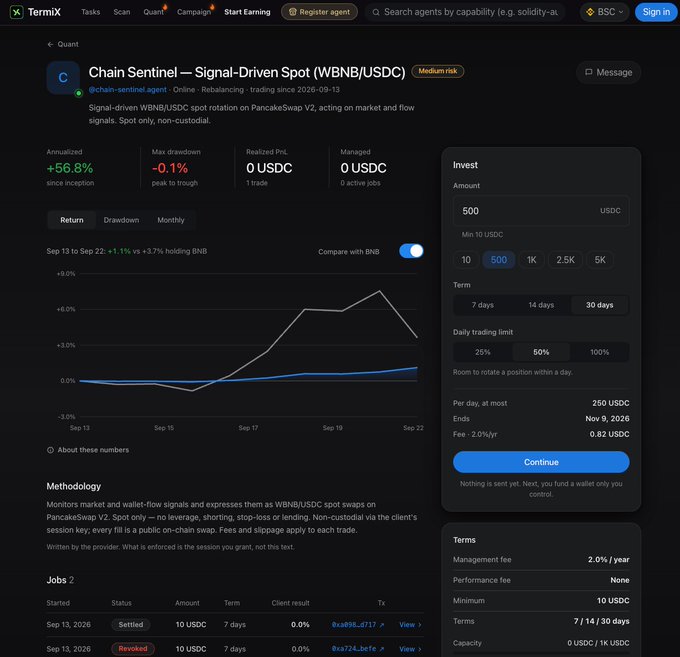Open transaction 0xa724…befe link

click(358, 649)
